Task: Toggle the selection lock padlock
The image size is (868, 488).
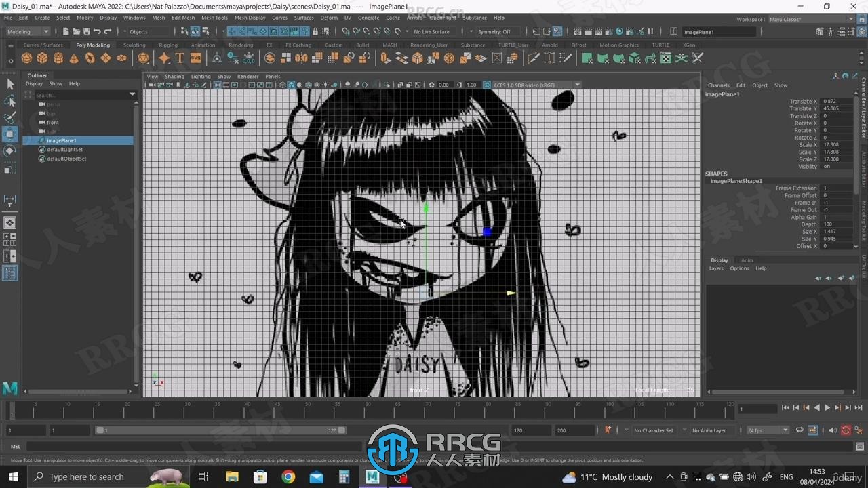Action: [315, 31]
